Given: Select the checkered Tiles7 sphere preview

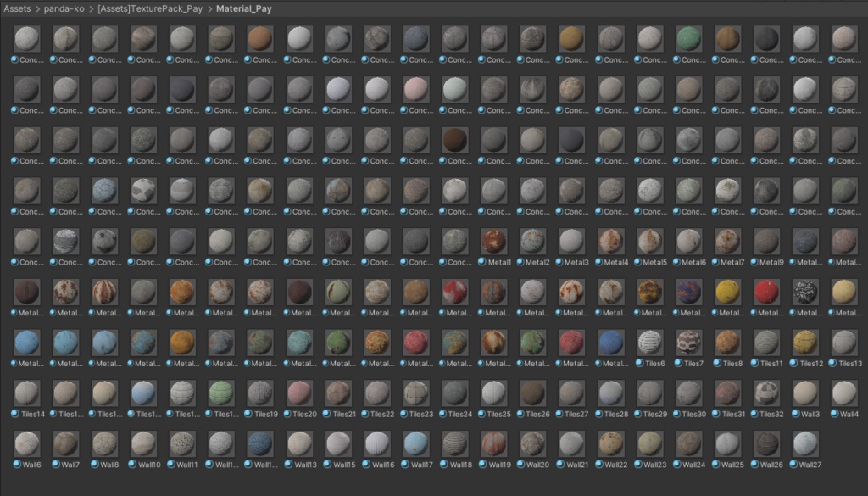Looking at the screenshot, I should 688,343.
